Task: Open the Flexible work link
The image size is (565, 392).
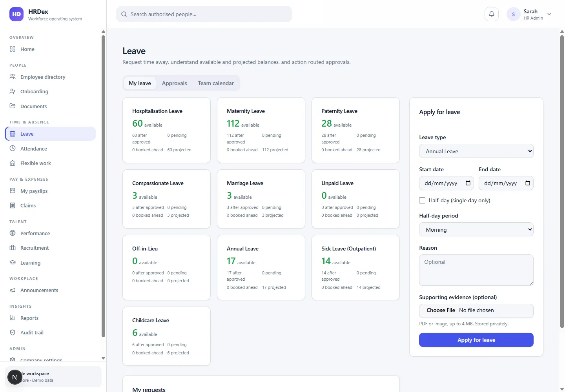Action: pos(50,163)
